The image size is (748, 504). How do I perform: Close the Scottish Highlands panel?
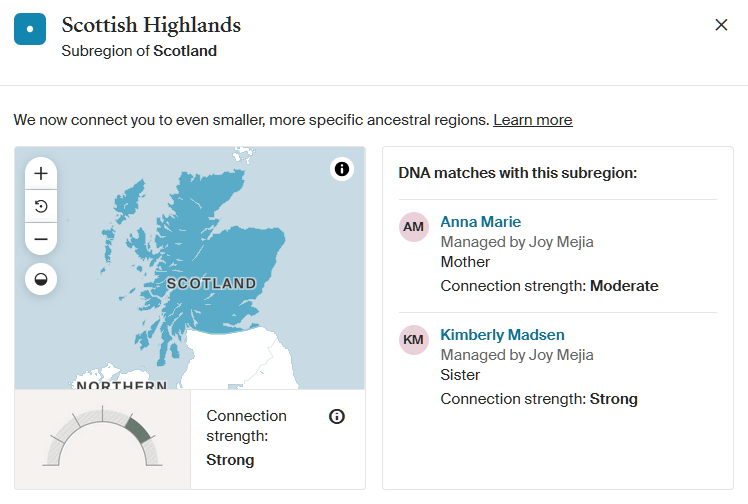[x=721, y=25]
